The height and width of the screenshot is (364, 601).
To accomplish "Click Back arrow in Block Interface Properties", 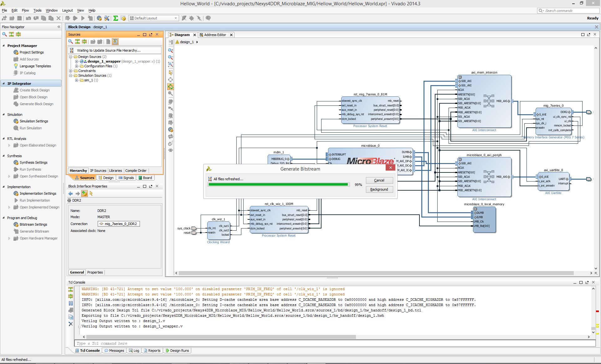I will tap(71, 194).
